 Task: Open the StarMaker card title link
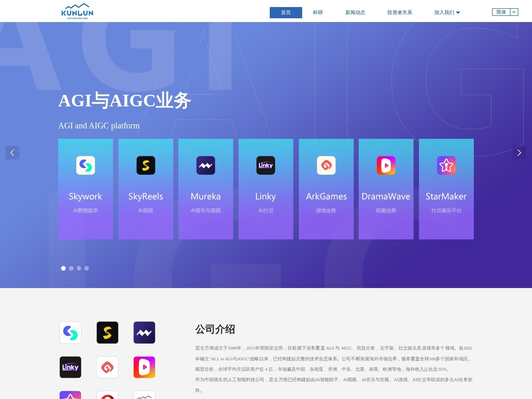(x=446, y=197)
